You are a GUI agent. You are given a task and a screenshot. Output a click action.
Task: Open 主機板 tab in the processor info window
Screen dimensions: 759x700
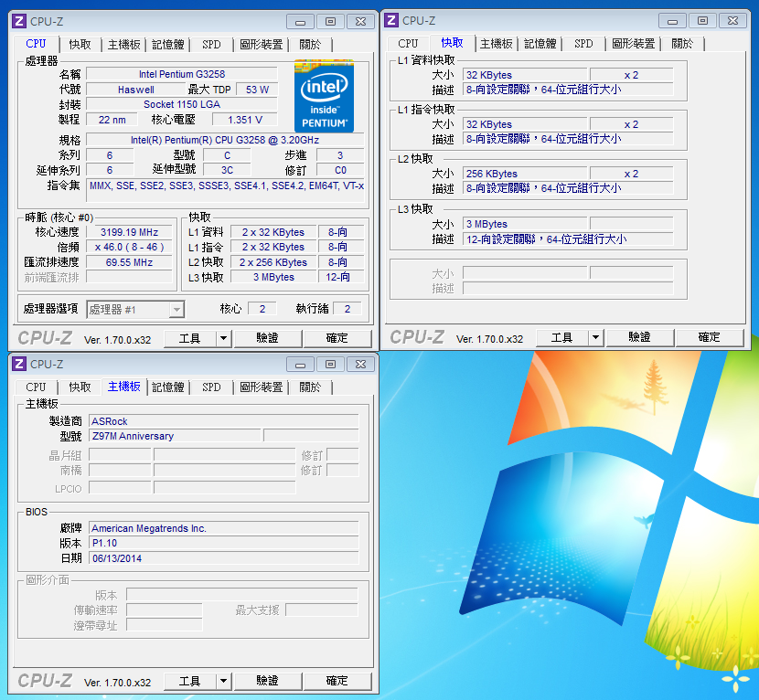click(124, 45)
